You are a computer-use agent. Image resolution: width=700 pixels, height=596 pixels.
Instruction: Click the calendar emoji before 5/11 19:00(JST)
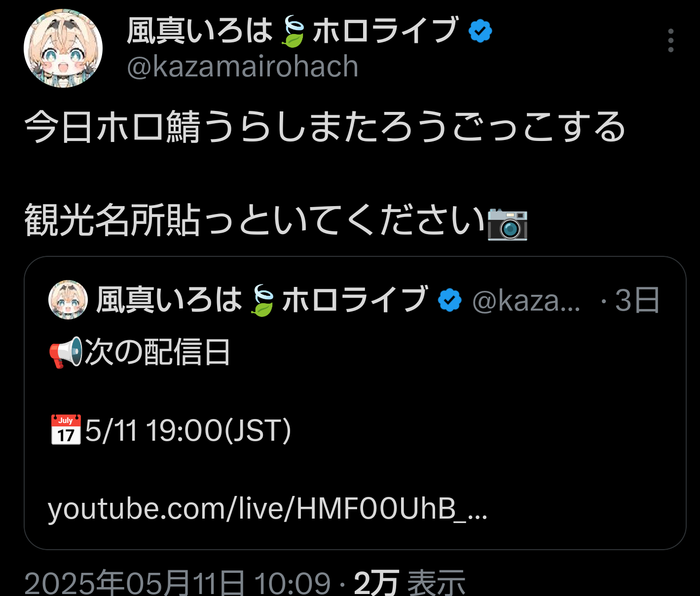point(66,430)
